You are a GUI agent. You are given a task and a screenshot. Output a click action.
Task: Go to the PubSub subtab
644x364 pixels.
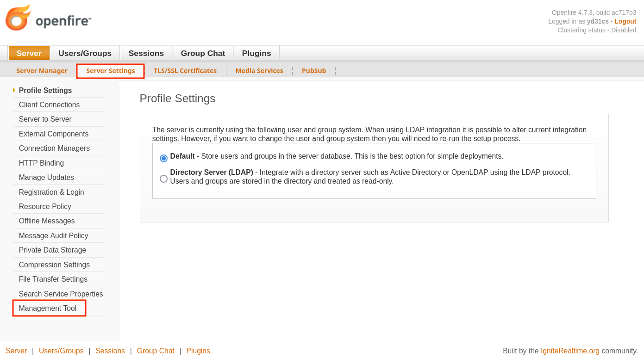pos(314,71)
